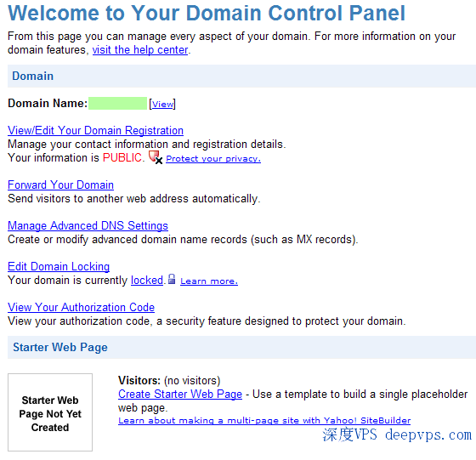Viewport: 476px width, 460px height.
Task: Click the green redacted domain name box
Action: click(117, 103)
